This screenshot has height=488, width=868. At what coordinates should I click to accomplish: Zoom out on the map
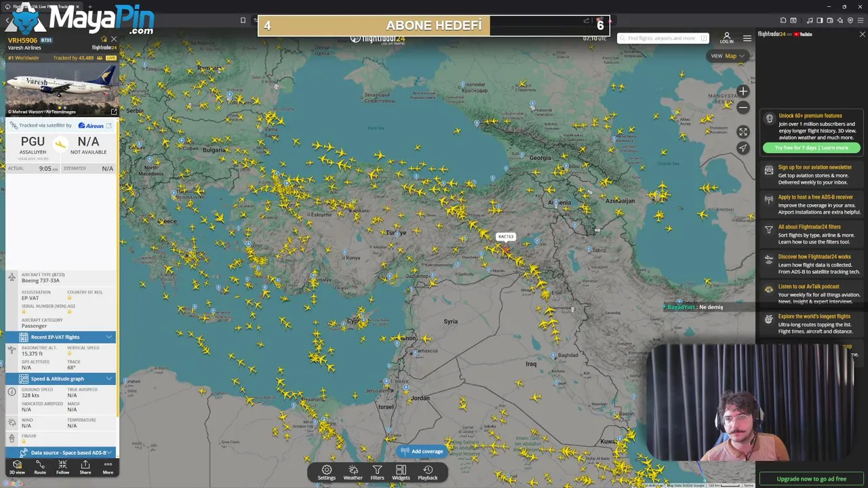coord(743,107)
